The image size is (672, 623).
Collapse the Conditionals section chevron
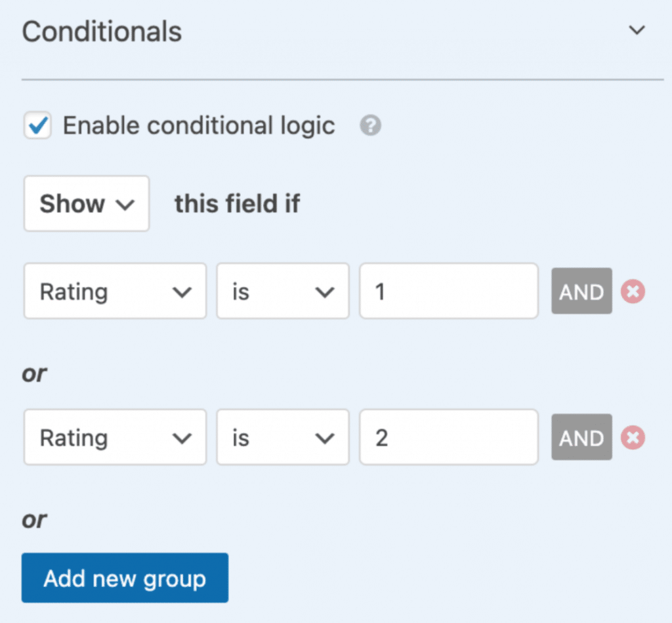point(636,30)
